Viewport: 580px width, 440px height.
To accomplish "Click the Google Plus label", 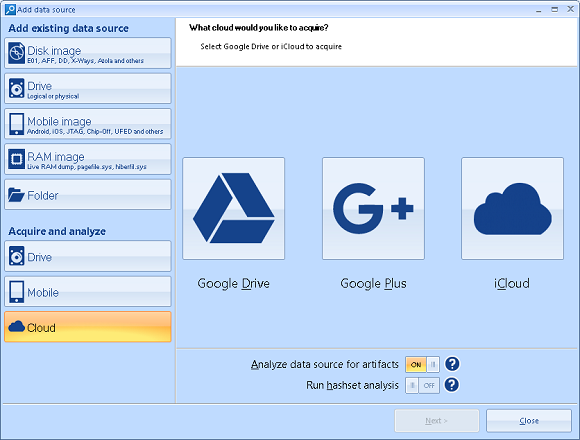I will [373, 284].
